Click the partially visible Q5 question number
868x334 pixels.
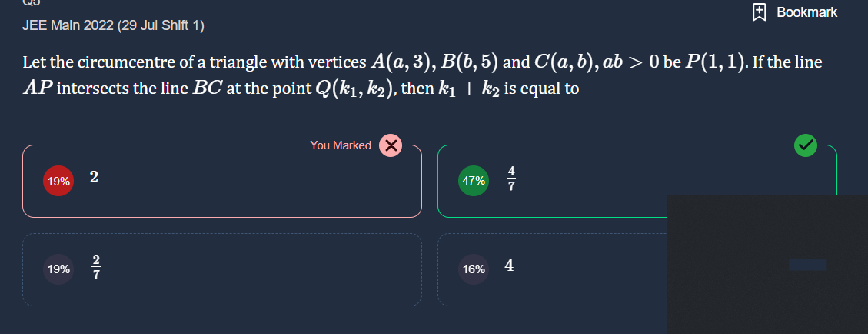[31, 2]
